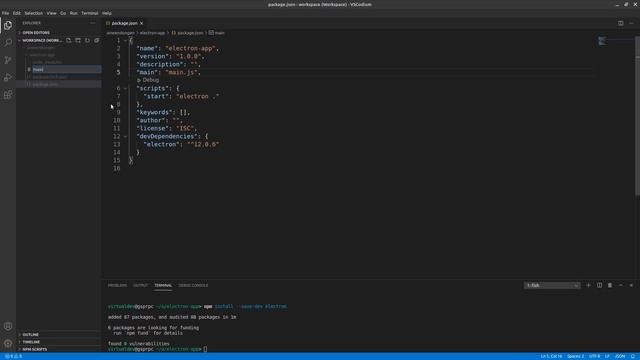The width and height of the screenshot is (640, 360).
Task: Open the Run menu
Action: coord(73,13)
